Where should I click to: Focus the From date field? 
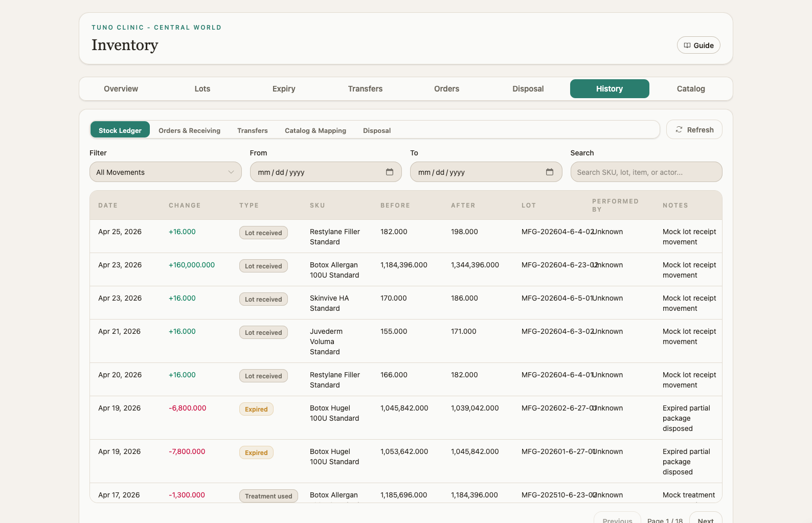pyautogui.click(x=326, y=172)
